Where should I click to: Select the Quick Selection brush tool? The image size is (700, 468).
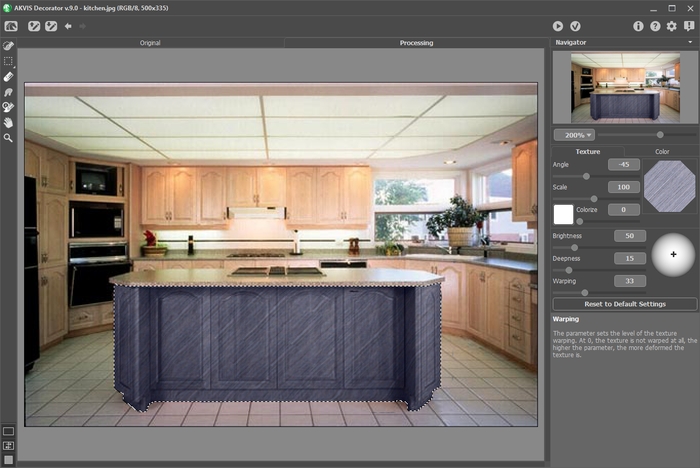[x=8, y=46]
